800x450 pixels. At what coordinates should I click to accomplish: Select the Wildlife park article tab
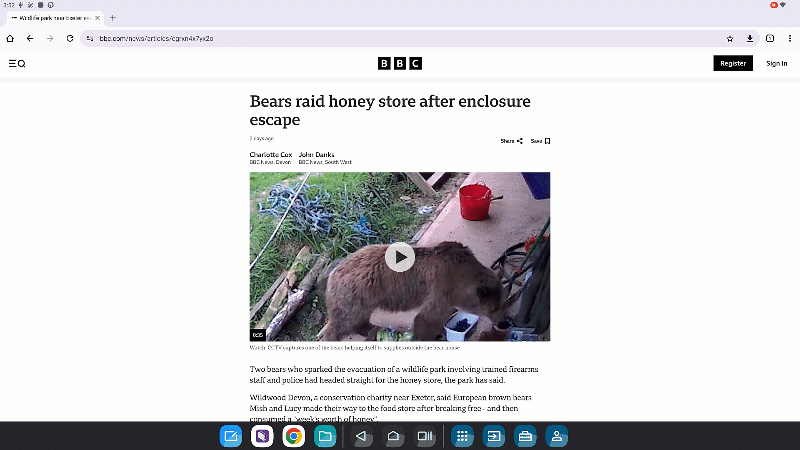(x=50, y=17)
